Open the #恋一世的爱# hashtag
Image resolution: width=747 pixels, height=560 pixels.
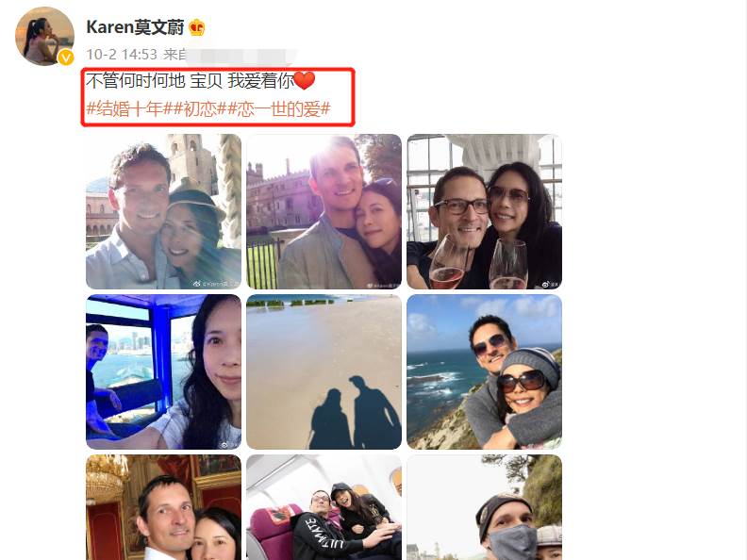point(278,109)
